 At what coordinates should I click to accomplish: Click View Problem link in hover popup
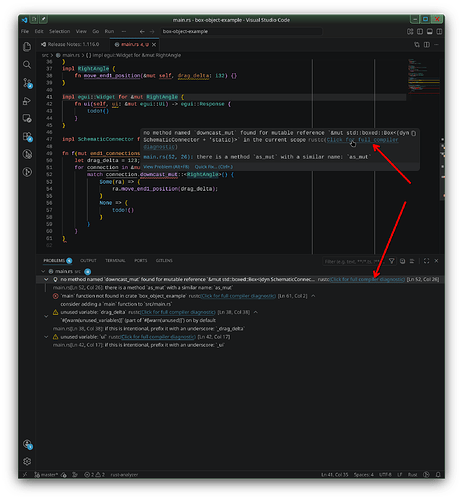click(166, 167)
